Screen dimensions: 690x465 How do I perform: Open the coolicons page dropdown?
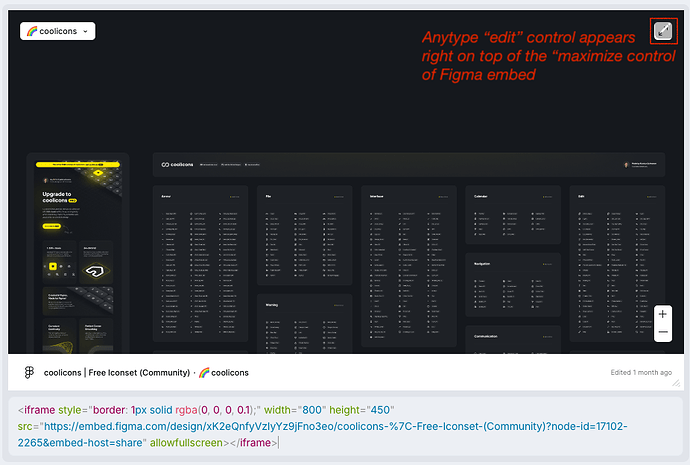58,31
